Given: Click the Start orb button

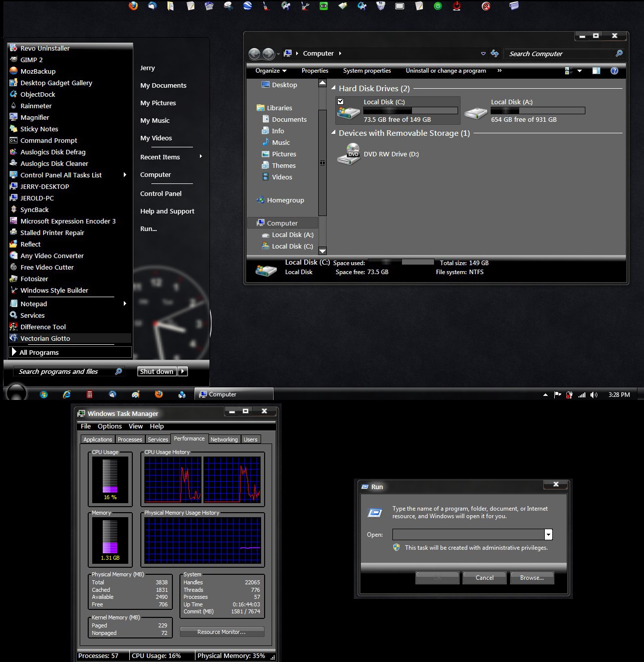Looking at the screenshot, I should tap(17, 392).
